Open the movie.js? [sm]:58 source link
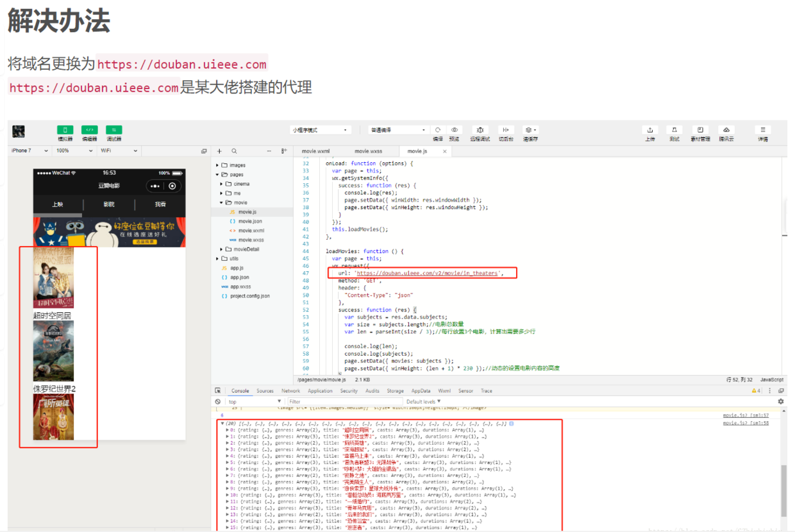This screenshot has height=532, width=795. point(746,423)
